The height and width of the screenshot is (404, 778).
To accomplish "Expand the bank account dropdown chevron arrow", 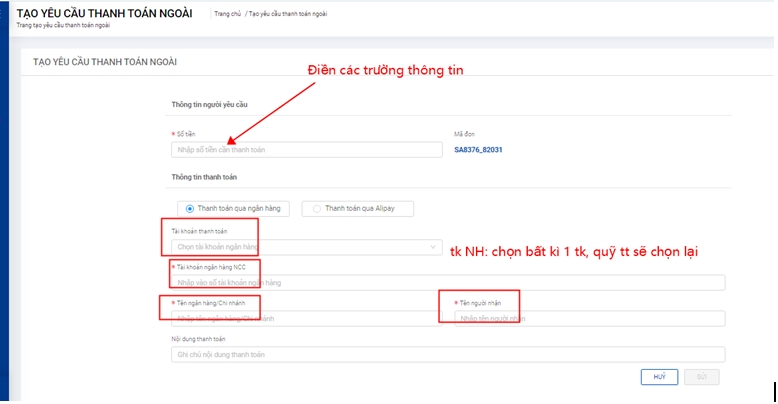I will (x=432, y=246).
